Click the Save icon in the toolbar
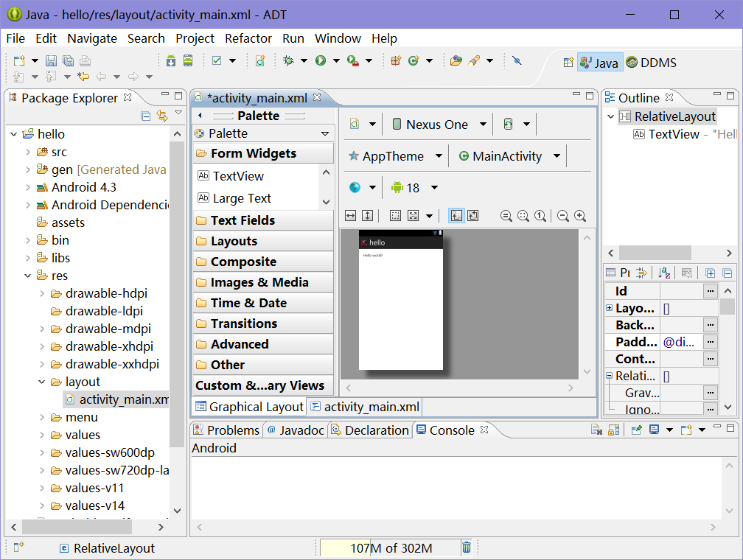The image size is (743, 560). pos(51,60)
